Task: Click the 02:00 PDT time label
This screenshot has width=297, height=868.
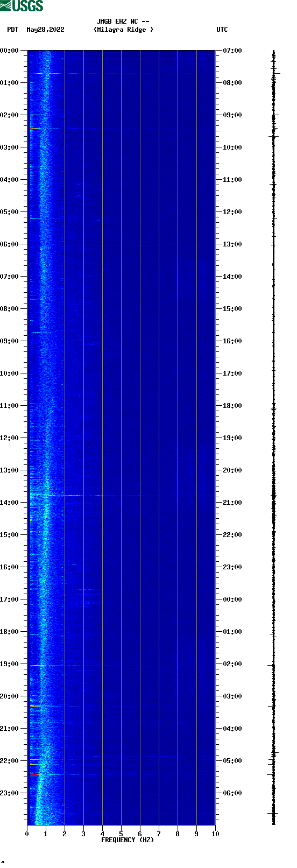Action: (x=10, y=115)
